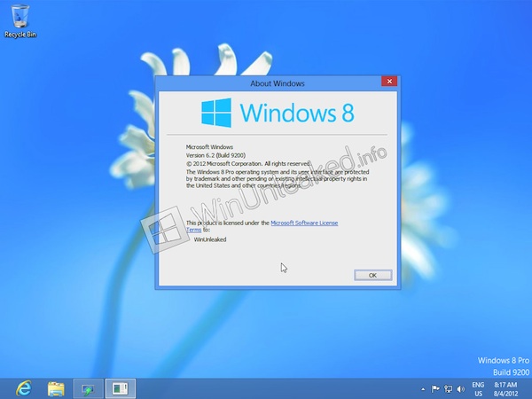
Task: Close the About Windows dialog
Action: pos(389,82)
